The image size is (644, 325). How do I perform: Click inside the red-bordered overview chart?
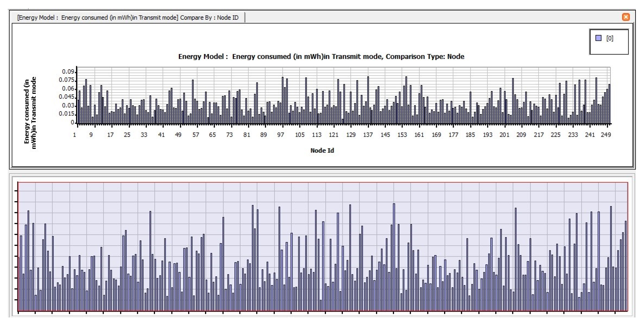click(323, 247)
